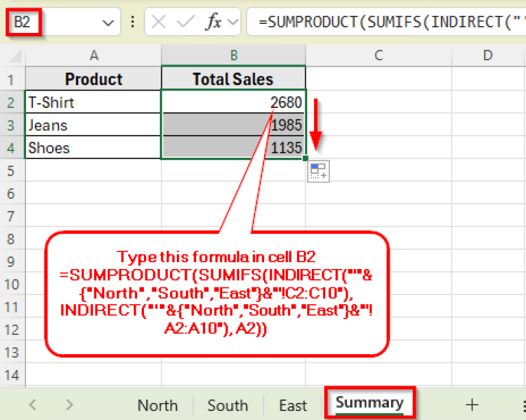Click the Jeans total sales cell 1985

(x=233, y=126)
